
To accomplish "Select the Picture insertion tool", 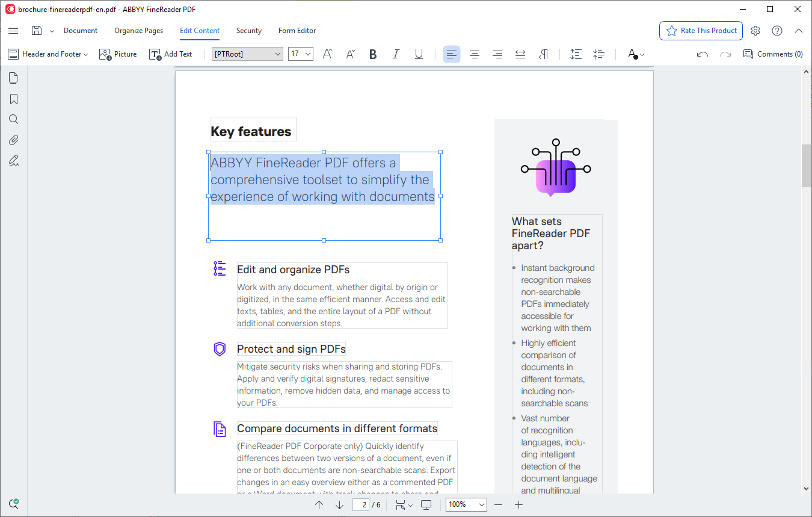I will 118,54.
